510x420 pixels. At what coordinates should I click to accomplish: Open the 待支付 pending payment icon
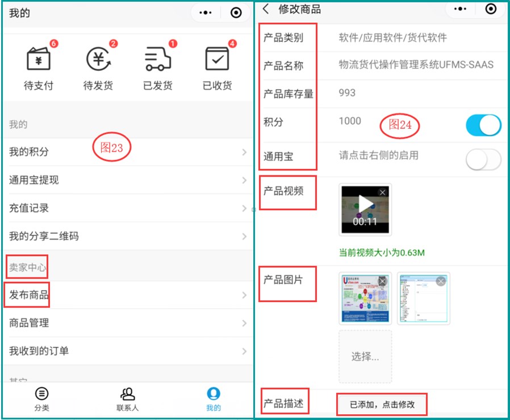(x=38, y=62)
